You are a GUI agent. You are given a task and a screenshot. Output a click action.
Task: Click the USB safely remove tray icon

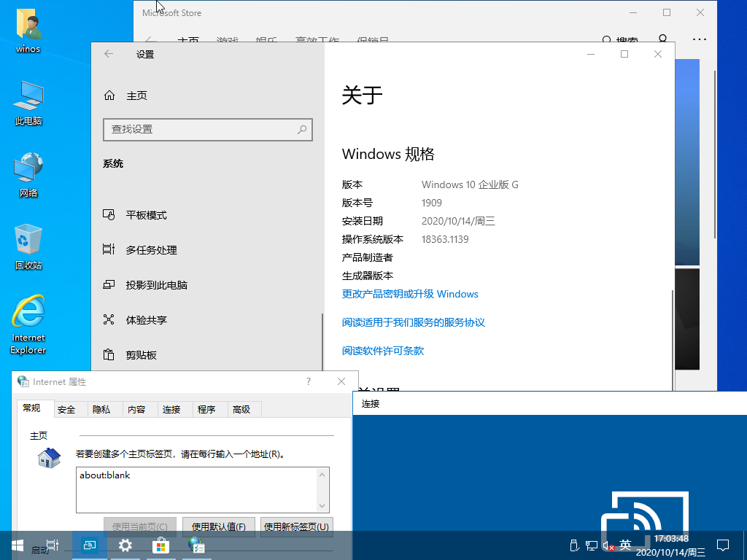573,545
